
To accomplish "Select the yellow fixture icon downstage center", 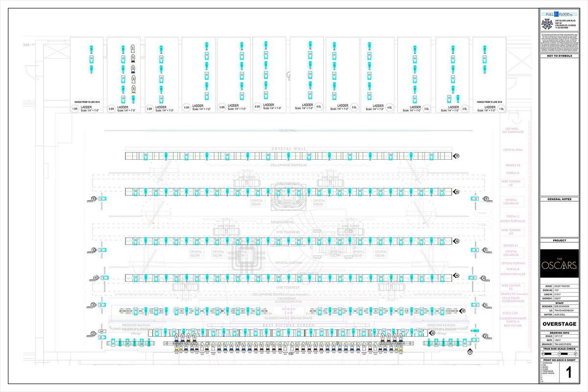I will point(176,349).
